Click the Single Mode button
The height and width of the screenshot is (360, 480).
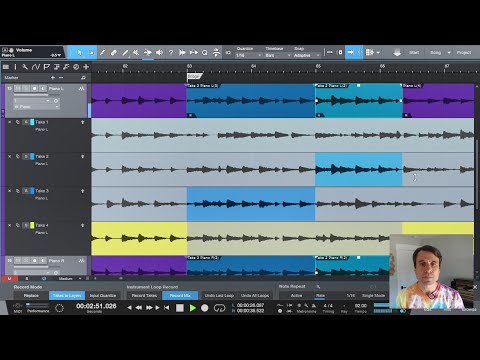pos(373,296)
